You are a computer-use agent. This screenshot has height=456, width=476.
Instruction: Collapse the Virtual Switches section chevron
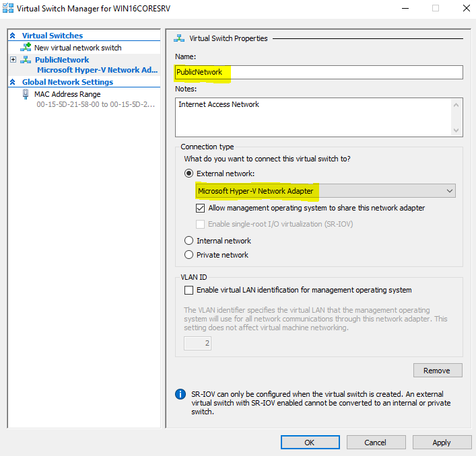[x=12, y=36]
